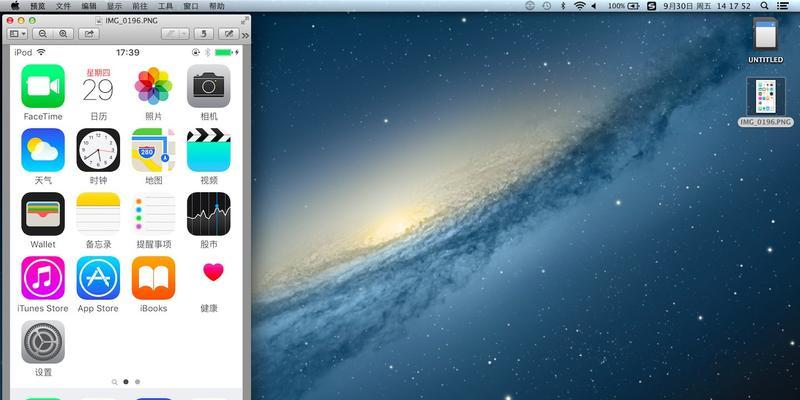Click the zoom out magnifier button
This screenshot has height=400, width=800.
pos(43,34)
